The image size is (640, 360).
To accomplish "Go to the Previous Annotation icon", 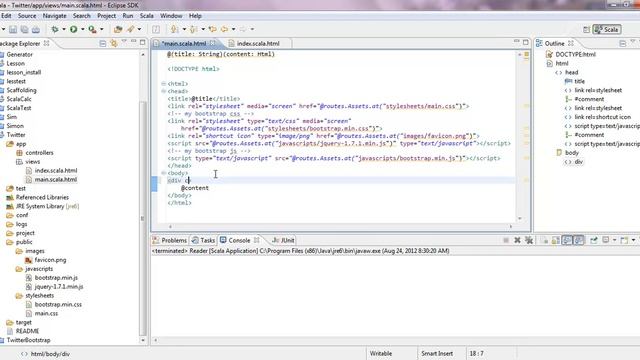I will [194, 29].
